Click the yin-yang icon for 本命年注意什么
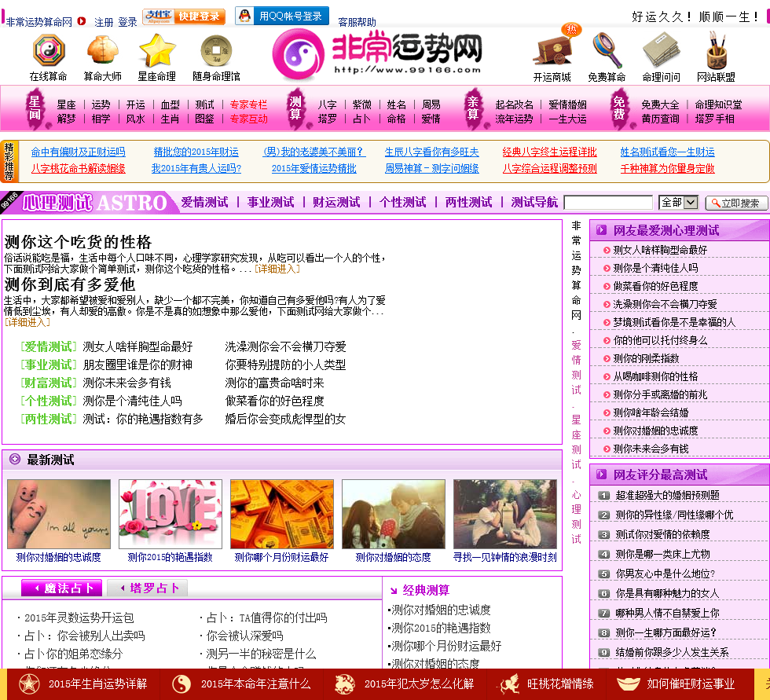770x700 pixels. [x=181, y=684]
